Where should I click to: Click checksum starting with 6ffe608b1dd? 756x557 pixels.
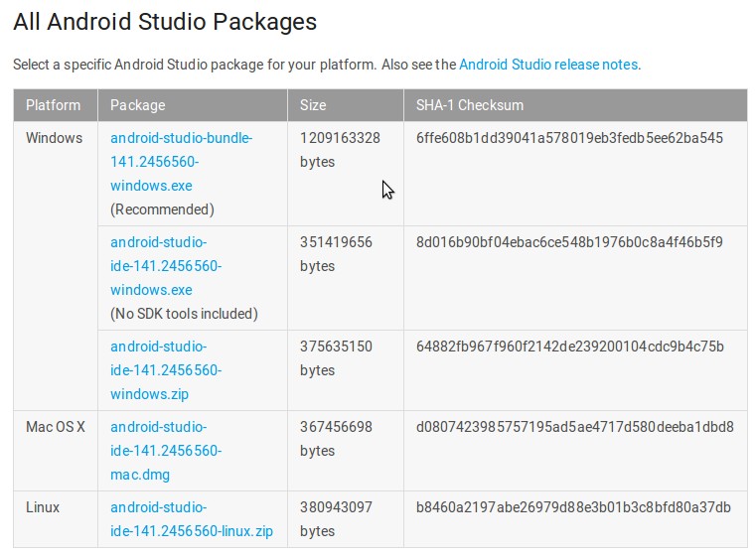pos(569,138)
